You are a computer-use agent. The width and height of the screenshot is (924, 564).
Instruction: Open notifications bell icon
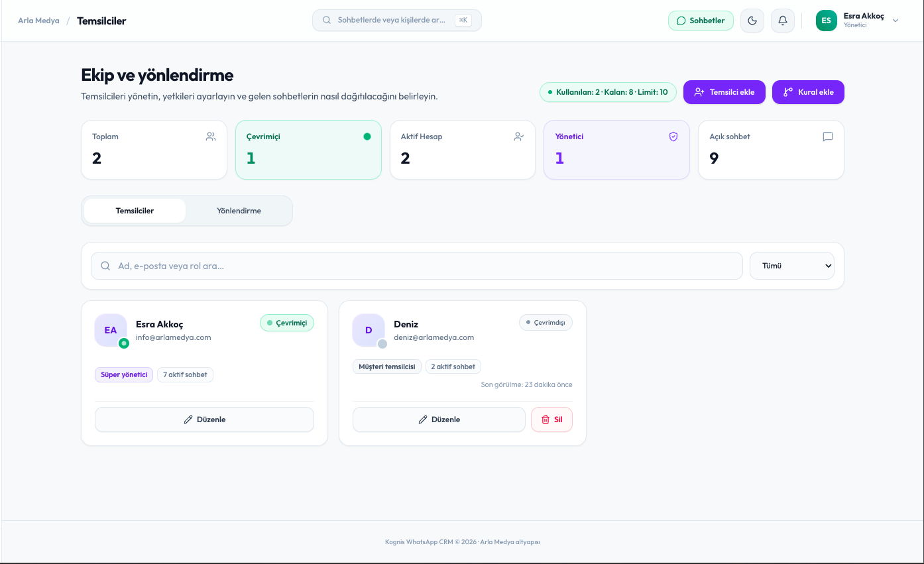point(783,21)
